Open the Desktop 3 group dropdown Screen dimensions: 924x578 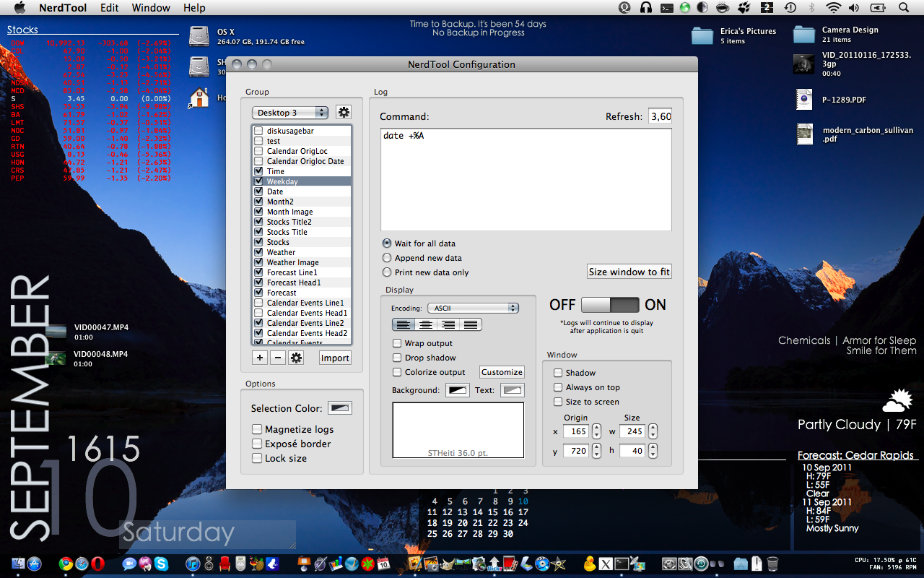(x=290, y=113)
